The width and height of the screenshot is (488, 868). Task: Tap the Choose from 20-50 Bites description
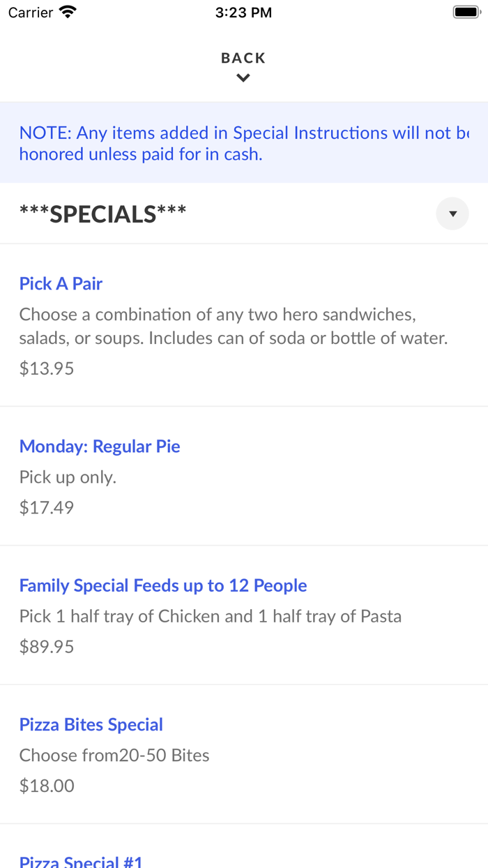click(x=114, y=755)
